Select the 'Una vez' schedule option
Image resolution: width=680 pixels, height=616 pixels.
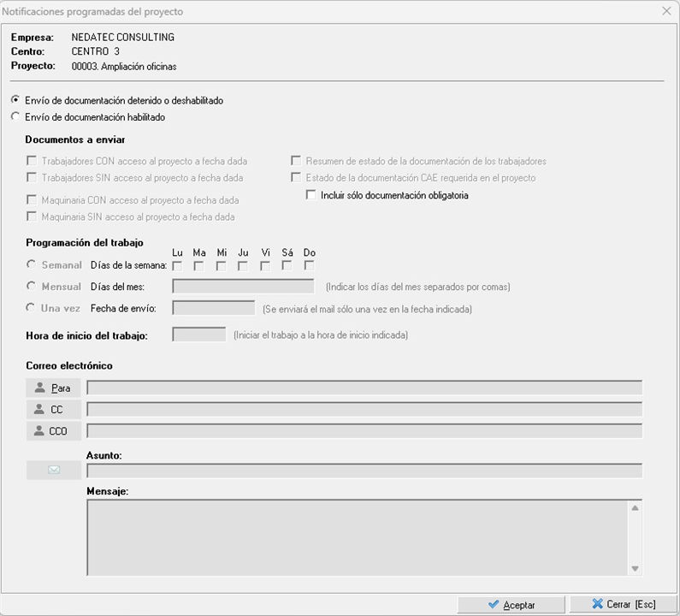click(32, 308)
